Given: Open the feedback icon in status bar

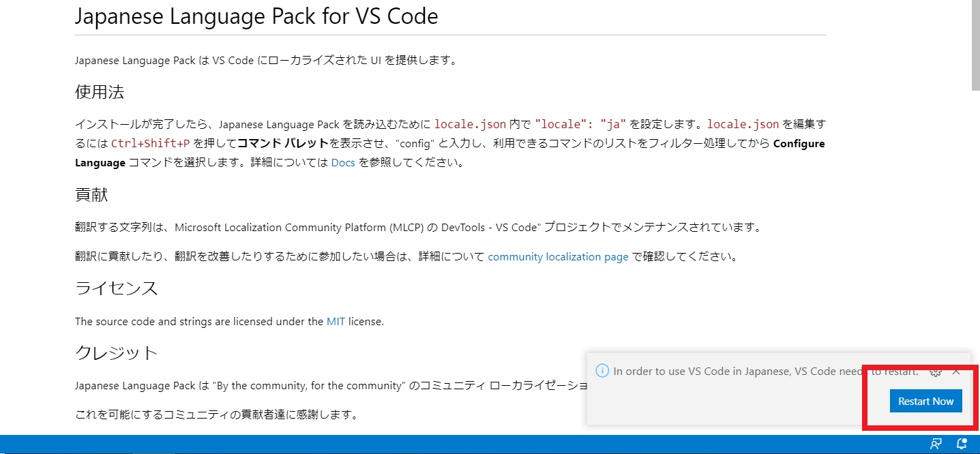Looking at the screenshot, I should point(936,444).
